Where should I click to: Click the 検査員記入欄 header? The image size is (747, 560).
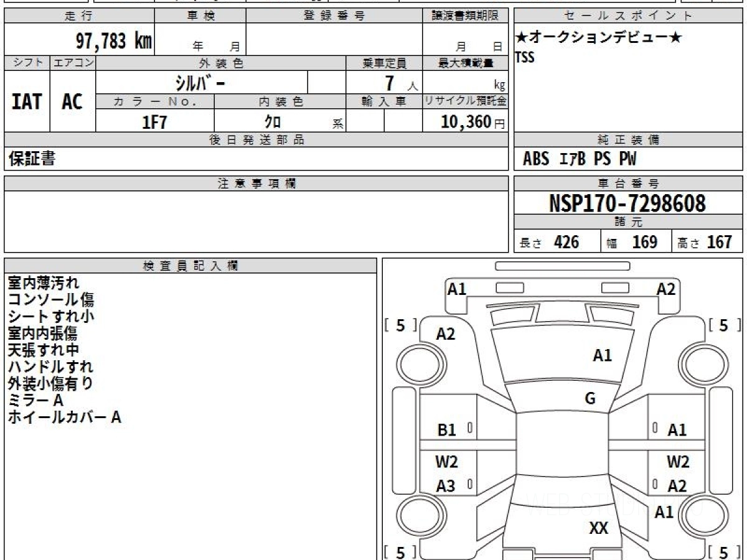coord(190,266)
